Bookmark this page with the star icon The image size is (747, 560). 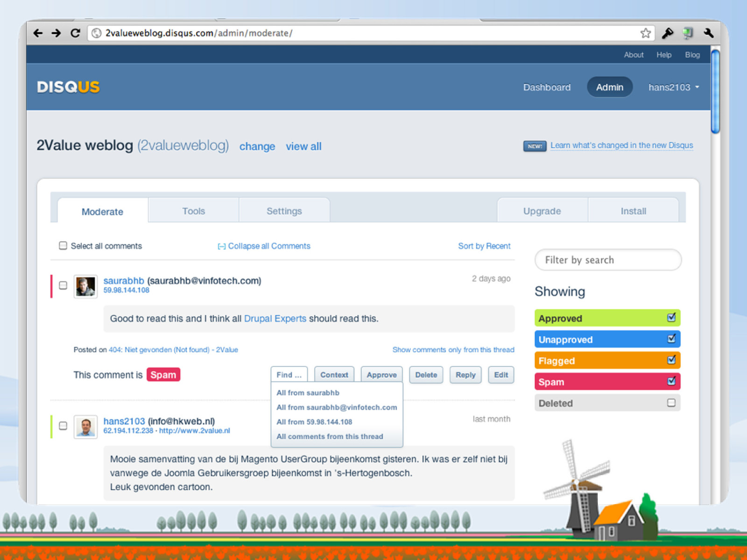click(x=645, y=33)
